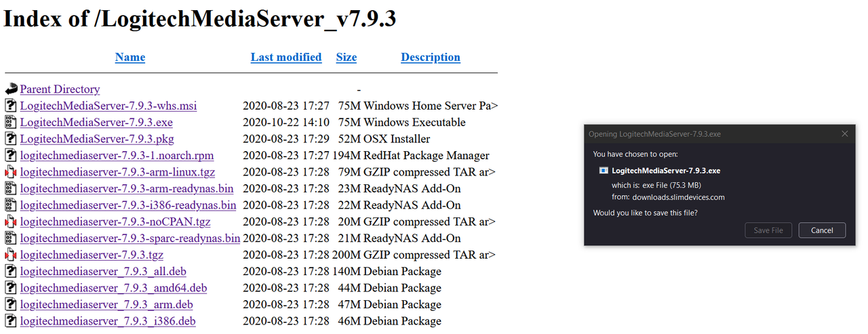Sort listing by Last modified column
Viewport: 868px width, 334px height.
286,58
